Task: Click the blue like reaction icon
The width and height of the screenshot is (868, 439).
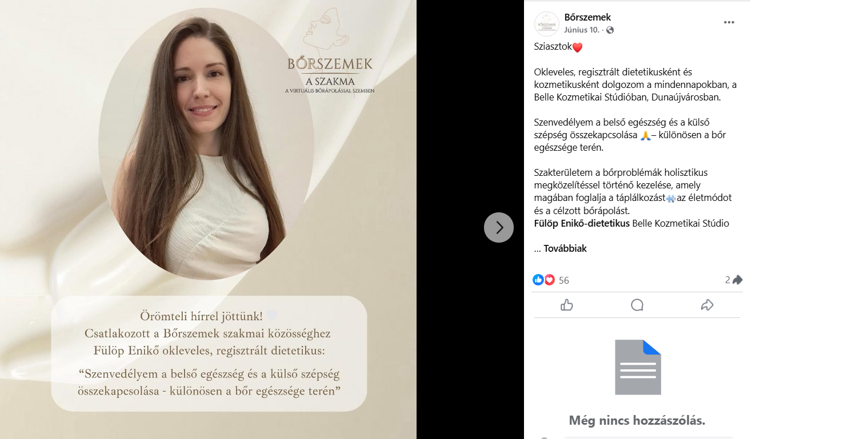Action: (538, 280)
